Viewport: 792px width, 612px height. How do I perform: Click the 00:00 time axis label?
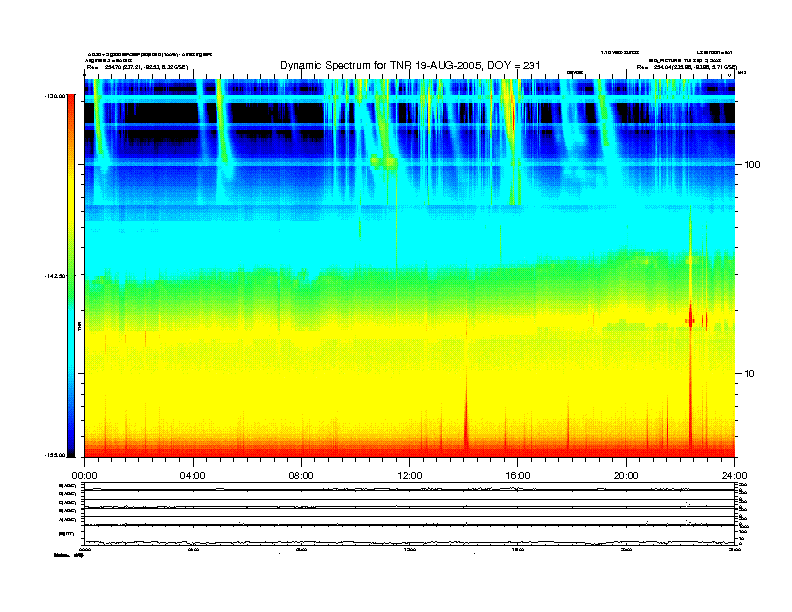point(84,476)
